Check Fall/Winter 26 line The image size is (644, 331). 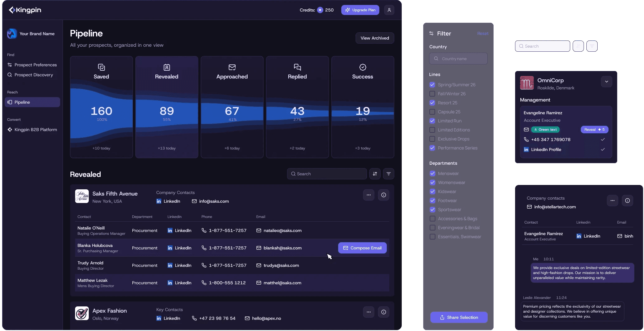[x=432, y=94]
